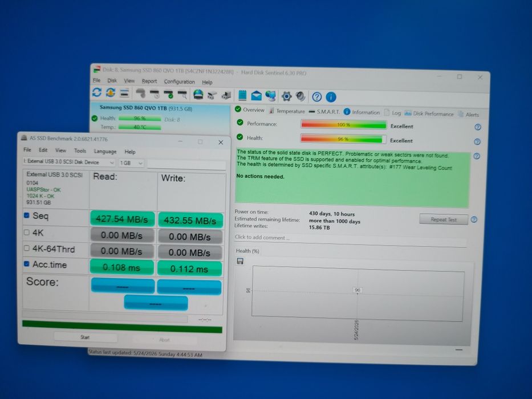Click the globe and monitor network icon
This screenshot has width=532, height=399.
271,96
